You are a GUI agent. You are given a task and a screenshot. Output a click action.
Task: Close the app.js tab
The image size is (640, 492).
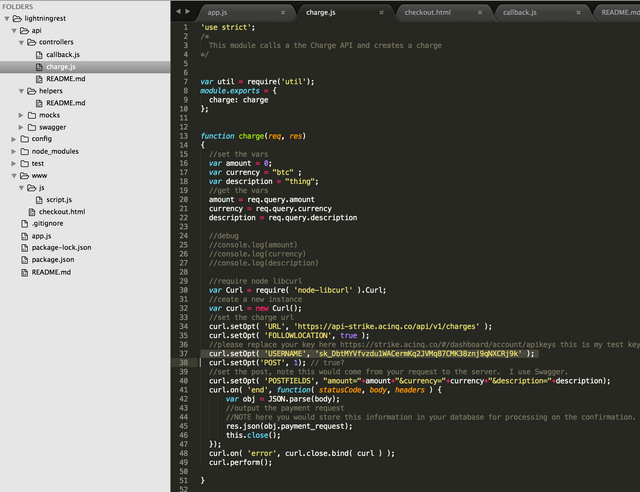pyautogui.click(x=282, y=12)
